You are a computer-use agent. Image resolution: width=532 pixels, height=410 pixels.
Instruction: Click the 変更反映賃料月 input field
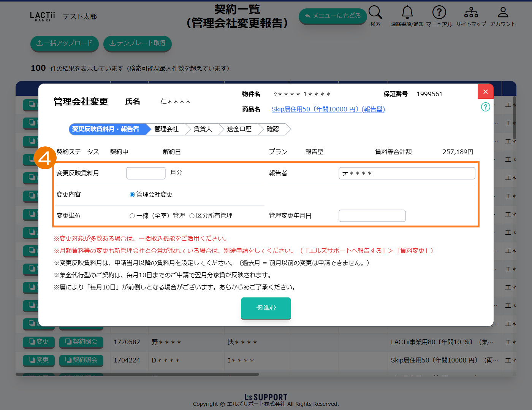146,173
